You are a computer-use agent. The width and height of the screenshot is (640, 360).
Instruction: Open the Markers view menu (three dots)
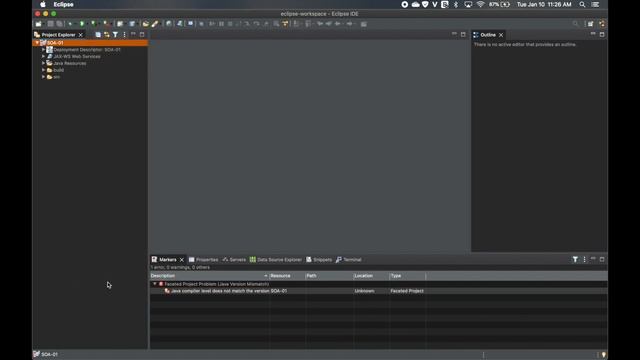coord(584,259)
